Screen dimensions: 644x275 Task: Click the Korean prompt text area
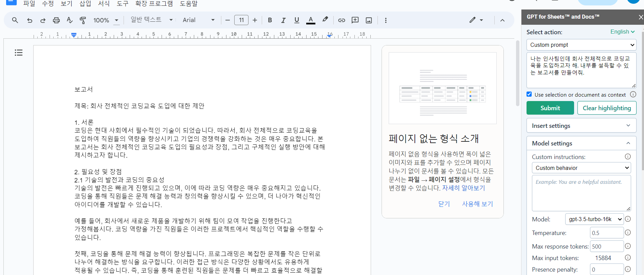(581, 70)
